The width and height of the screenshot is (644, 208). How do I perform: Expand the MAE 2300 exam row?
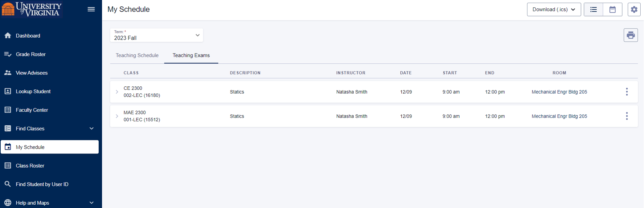(117, 116)
